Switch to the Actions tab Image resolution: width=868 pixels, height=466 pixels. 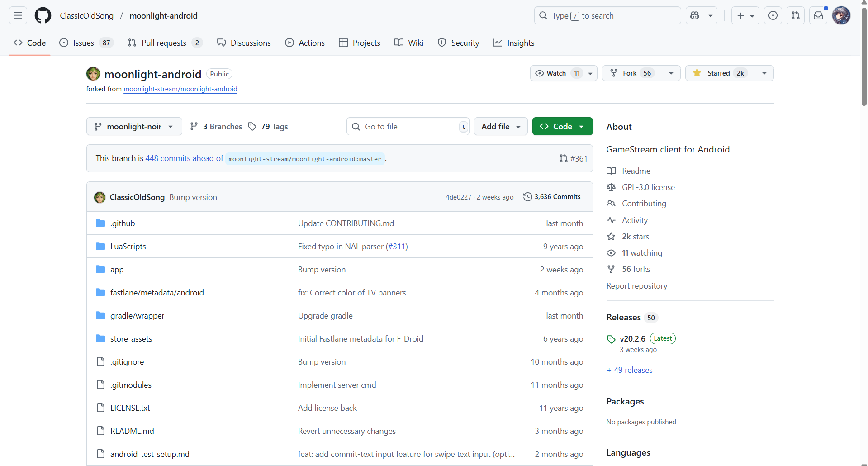(305, 43)
